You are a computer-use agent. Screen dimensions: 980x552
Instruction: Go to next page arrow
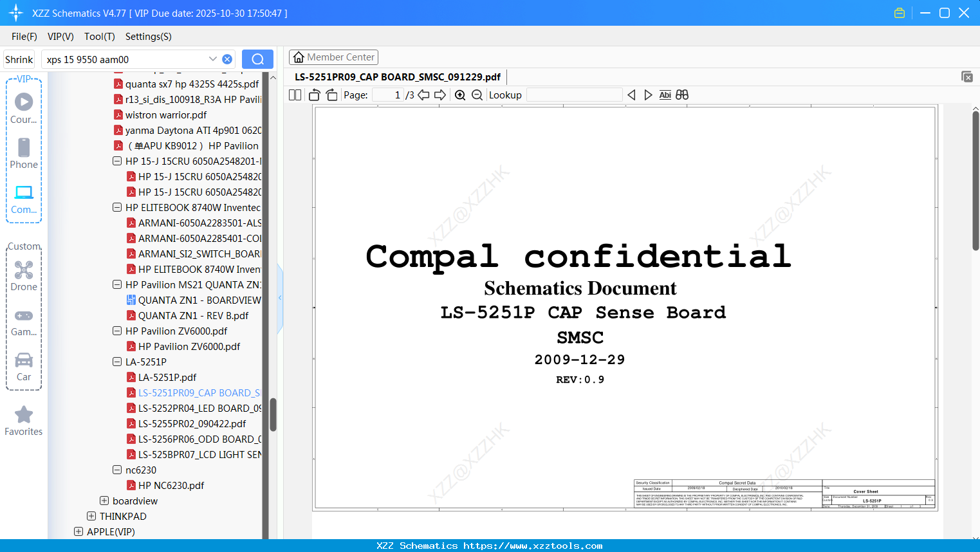coord(440,95)
